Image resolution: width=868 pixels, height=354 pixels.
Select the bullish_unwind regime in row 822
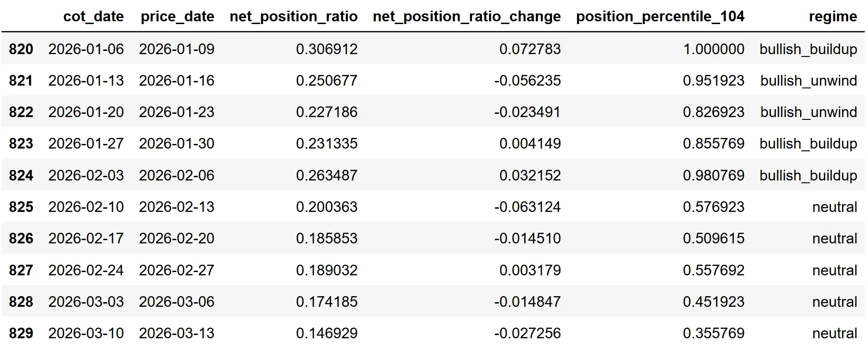pyautogui.click(x=808, y=112)
